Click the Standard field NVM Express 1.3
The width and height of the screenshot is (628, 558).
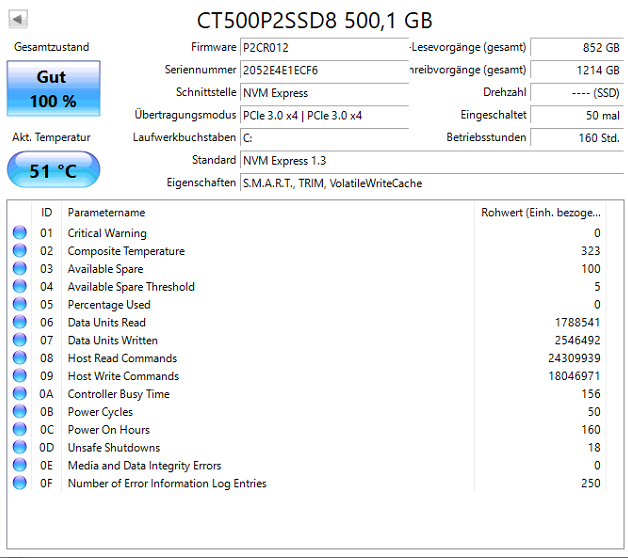[432, 160]
